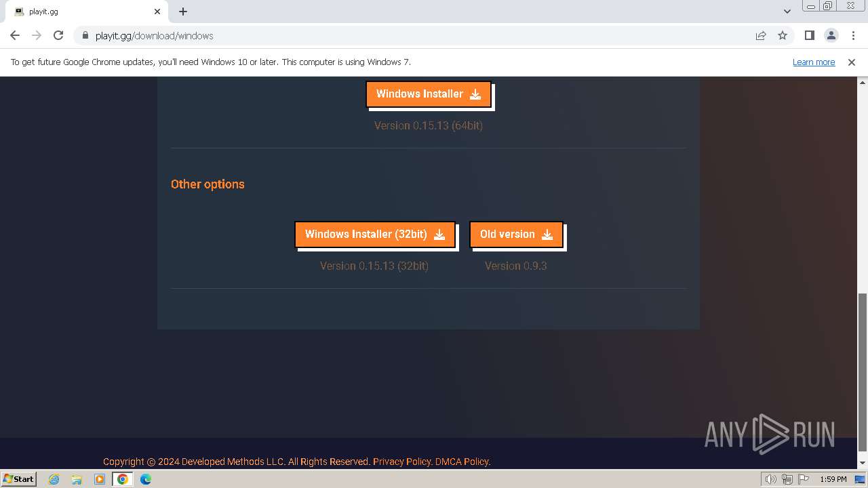Click the Version 0.15.13 (64bit) text

tap(429, 125)
